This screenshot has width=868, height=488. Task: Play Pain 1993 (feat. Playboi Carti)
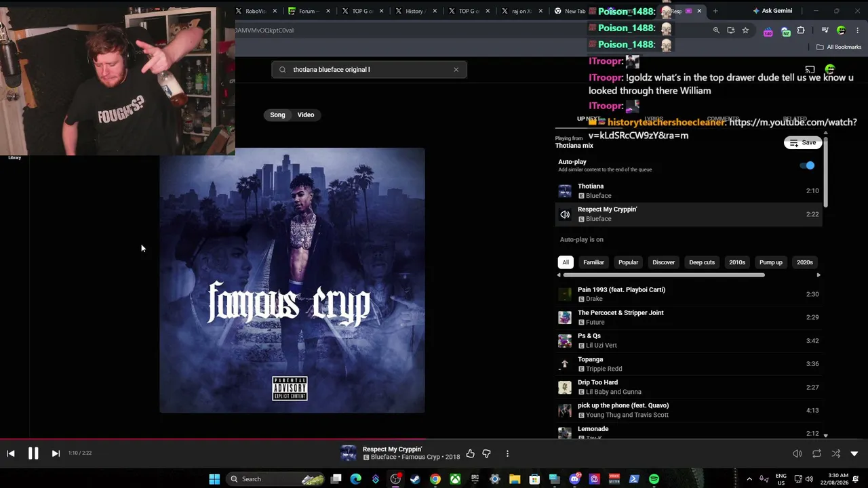(x=688, y=294)
